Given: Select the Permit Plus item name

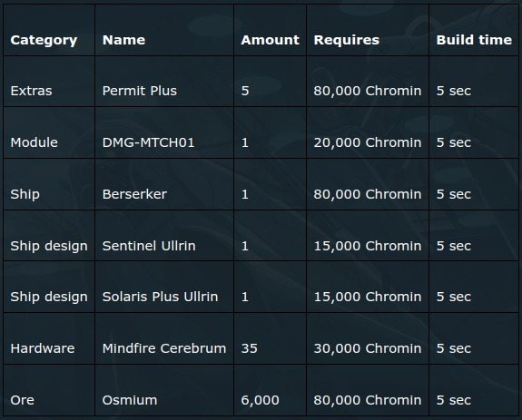Looking at the screenshot, I should (x=140, y=91).
